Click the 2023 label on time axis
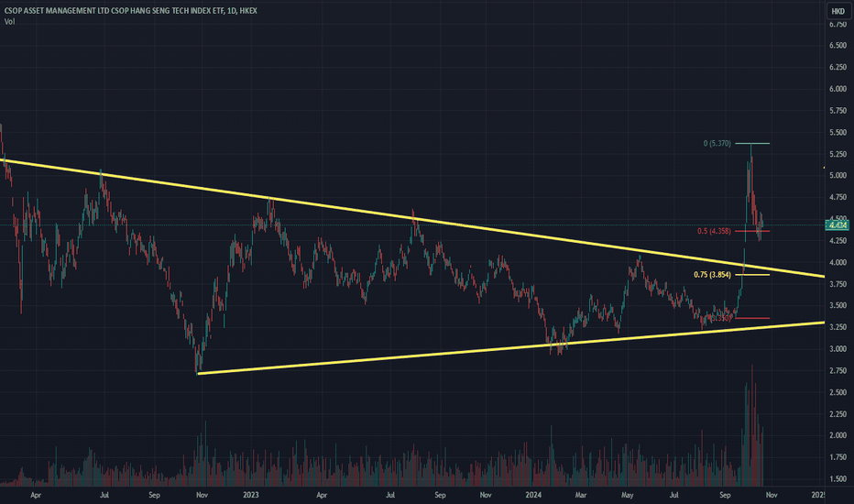The image size is (854, 504). [250, 495]
